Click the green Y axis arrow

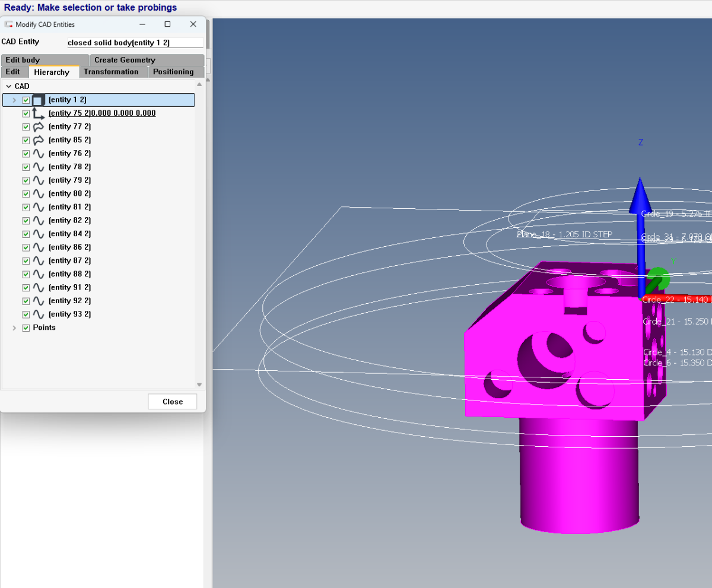[x=657, y=279]
